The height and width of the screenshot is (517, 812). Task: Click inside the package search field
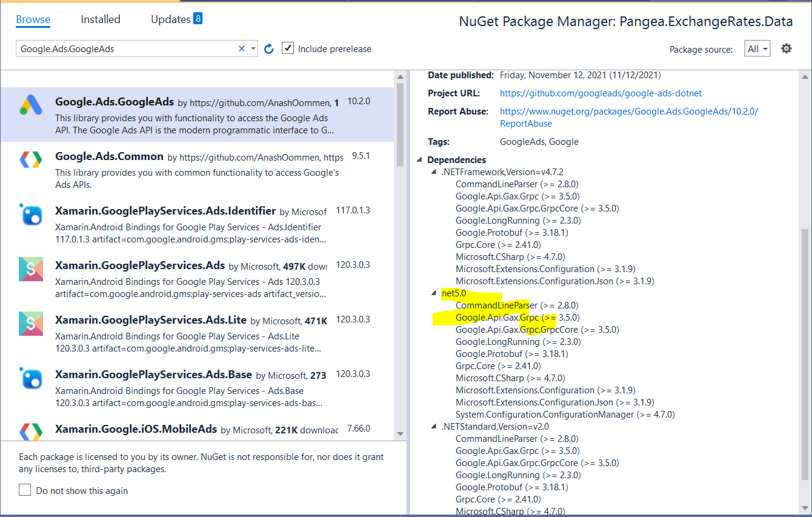pyautogui.click(x=121, y=48)
